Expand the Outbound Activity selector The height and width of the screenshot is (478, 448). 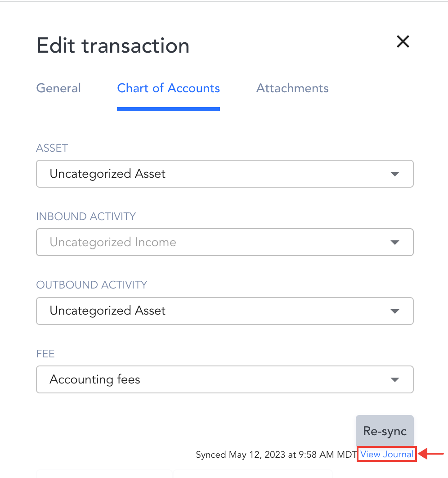click(225, 311)
